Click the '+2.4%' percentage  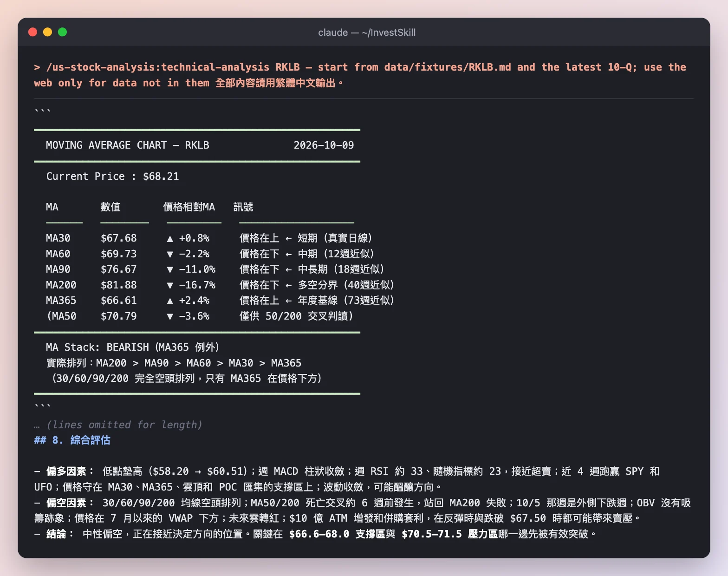[194, 301]
